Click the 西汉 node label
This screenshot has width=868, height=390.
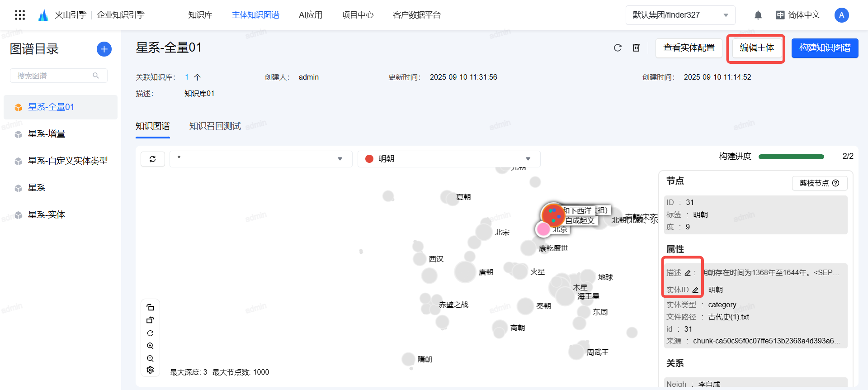click(436, 259)
